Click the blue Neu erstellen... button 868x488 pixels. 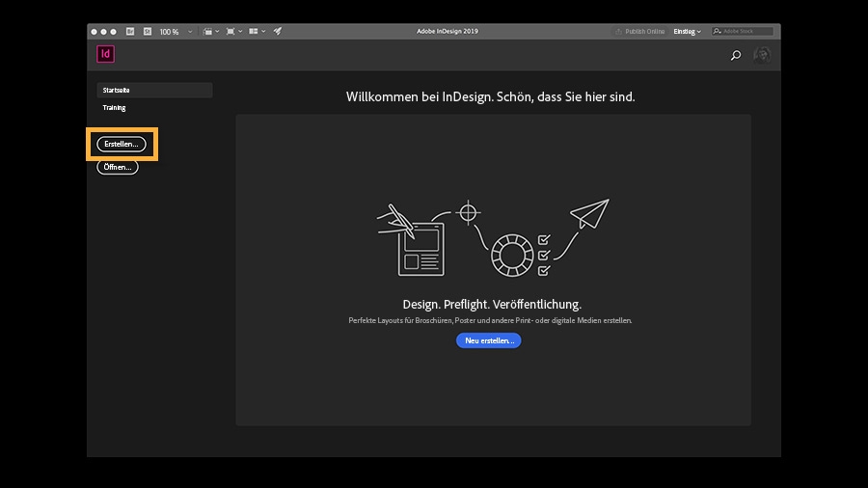[x=489, y=340]
